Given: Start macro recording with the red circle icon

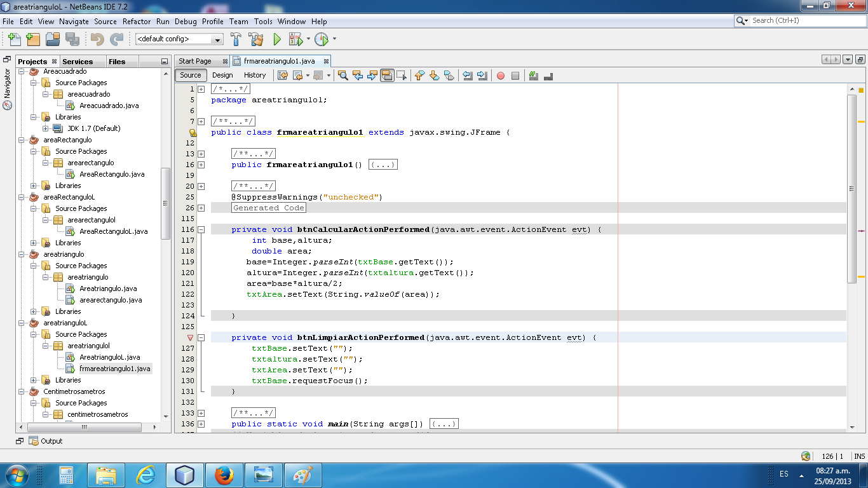Looking at the screenshot, I should pyautogui.click(x=501, y=76).
